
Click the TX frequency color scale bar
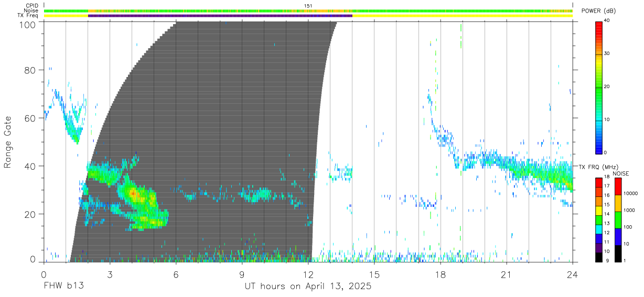tap(599, 219)
